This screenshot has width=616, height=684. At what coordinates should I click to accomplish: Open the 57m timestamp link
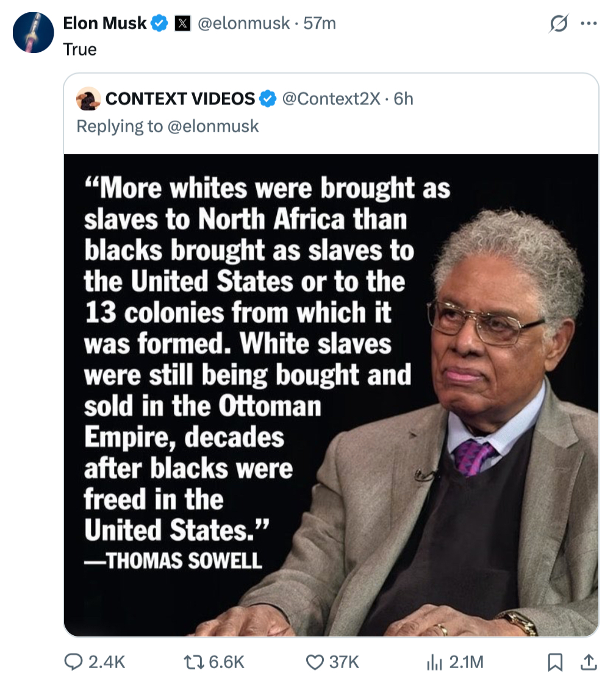point(320,24)
